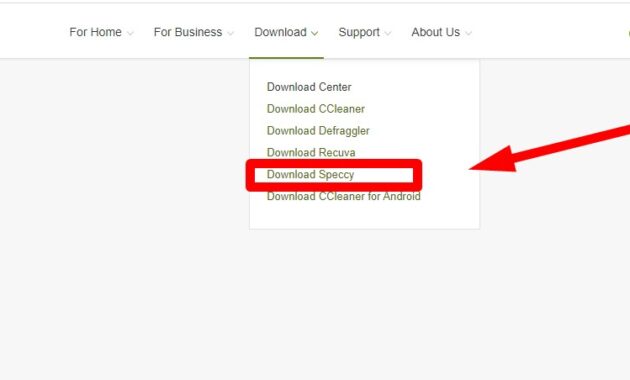Expand the Support chevron arrow
630x380 pixels.
[x=388, y=33]
